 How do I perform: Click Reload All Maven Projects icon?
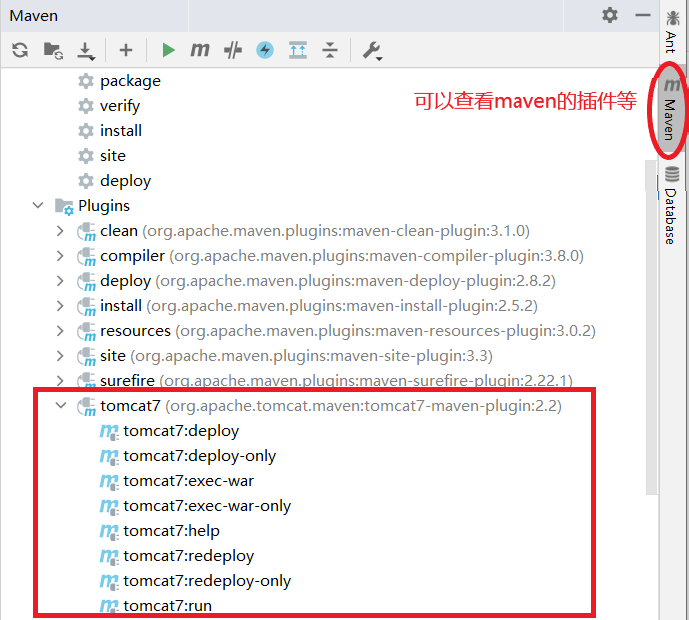click(x=20, y=50)
